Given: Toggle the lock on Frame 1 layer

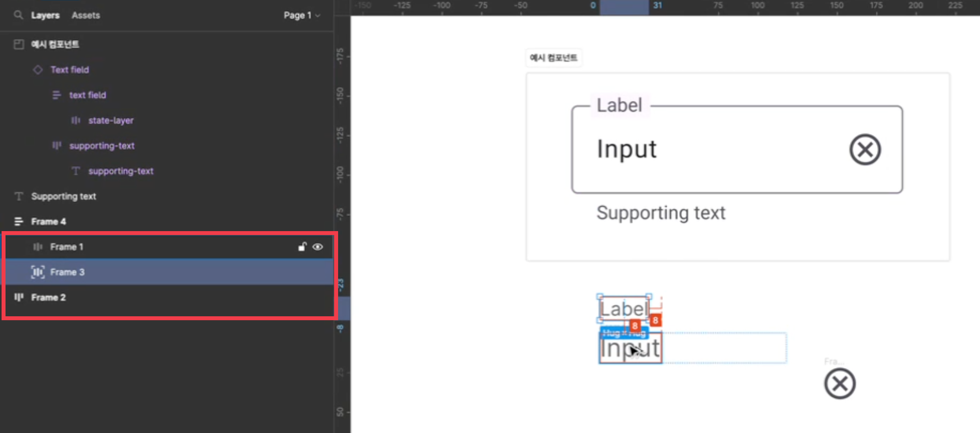Looking at the screenshot, I should pos(302,247).
